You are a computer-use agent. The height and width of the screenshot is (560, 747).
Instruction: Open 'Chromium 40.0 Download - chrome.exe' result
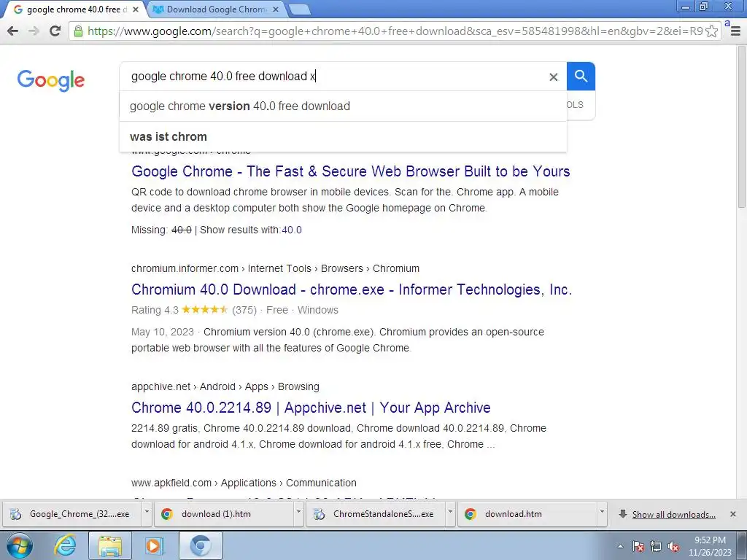pyautogui.click(x=352, y=289)
